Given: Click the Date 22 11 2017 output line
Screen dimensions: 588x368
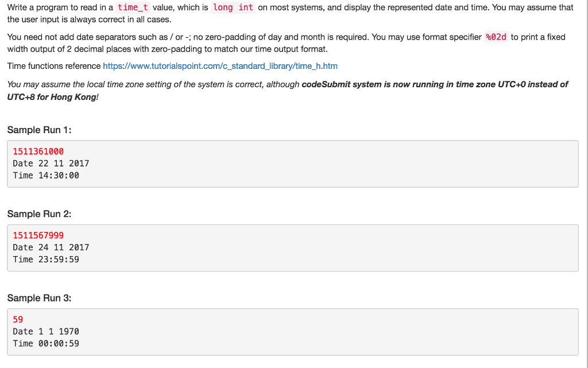Looking at the screenshot, I should click(x=51, y=163).
